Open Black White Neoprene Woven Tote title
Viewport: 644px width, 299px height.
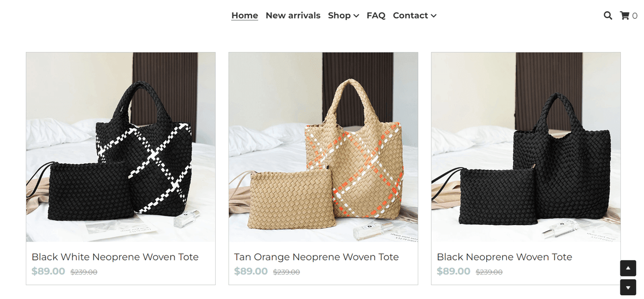[115, 257]
